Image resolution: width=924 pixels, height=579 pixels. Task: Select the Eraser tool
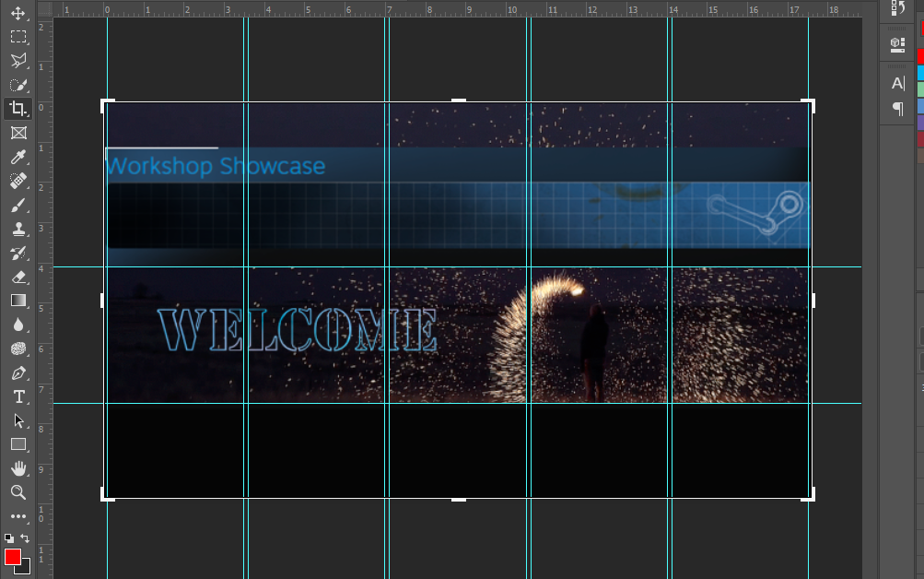tap(18, 278)
